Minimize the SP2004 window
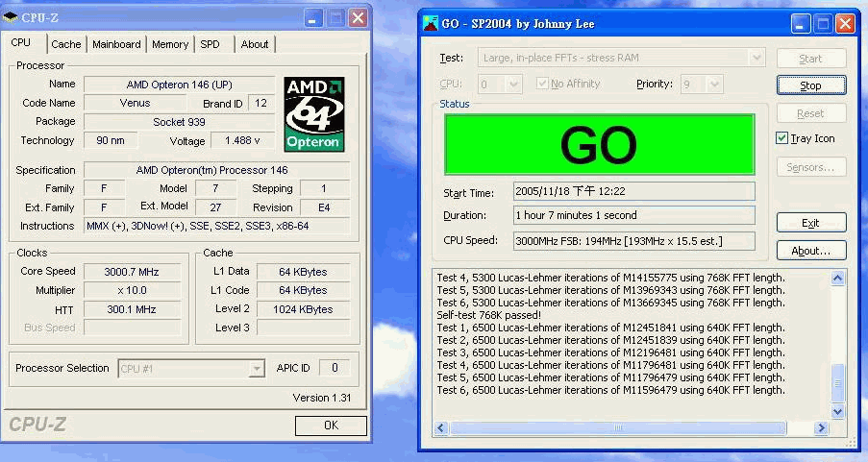The width and height of the screenshot is (868, 462). (801, 24)
